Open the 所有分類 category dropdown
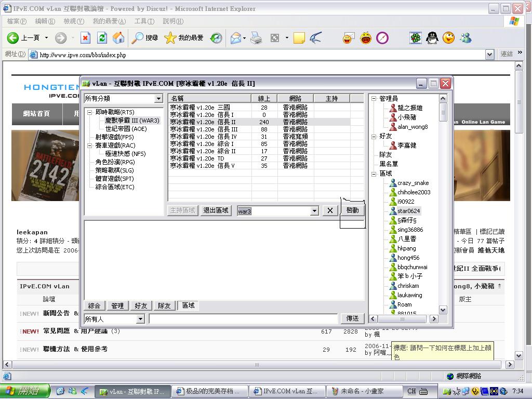The width and height of the screenshot is (532, 399). [158, 99]
